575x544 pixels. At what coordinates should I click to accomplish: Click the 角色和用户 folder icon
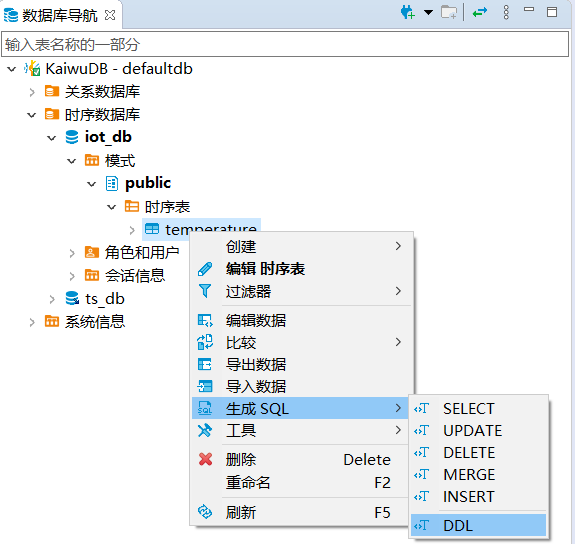tap(92, 252)
